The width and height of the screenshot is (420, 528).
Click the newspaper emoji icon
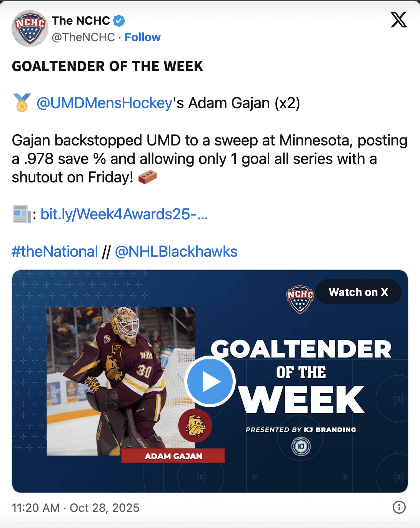[21, 214]
